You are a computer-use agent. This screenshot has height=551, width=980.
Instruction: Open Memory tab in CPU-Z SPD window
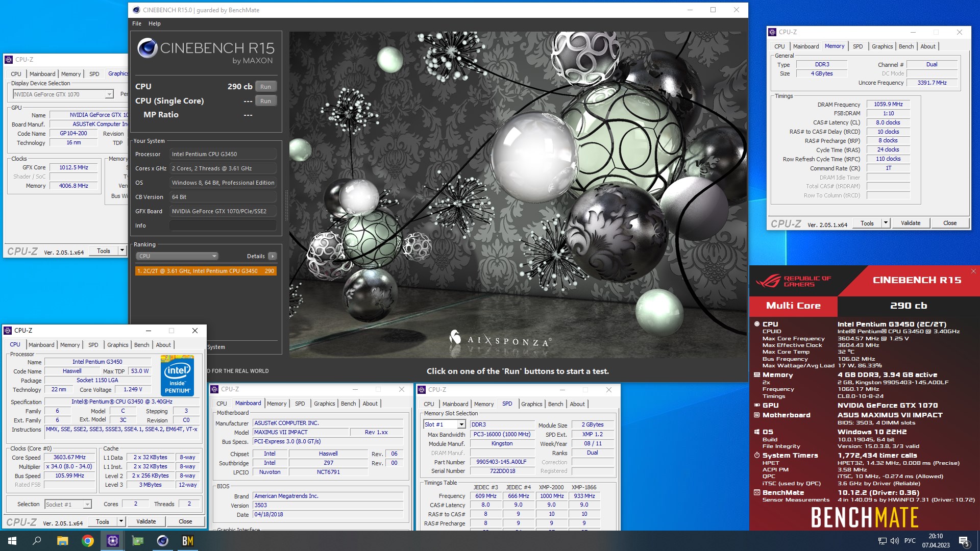click(x=484, y=404)
